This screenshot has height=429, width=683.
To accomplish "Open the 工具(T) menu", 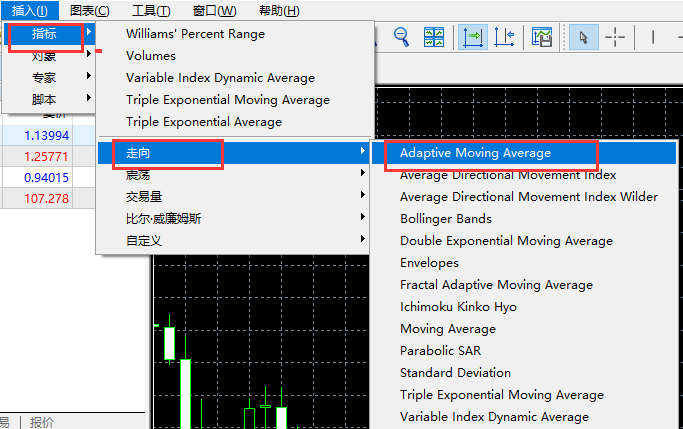I will [151, 10].
